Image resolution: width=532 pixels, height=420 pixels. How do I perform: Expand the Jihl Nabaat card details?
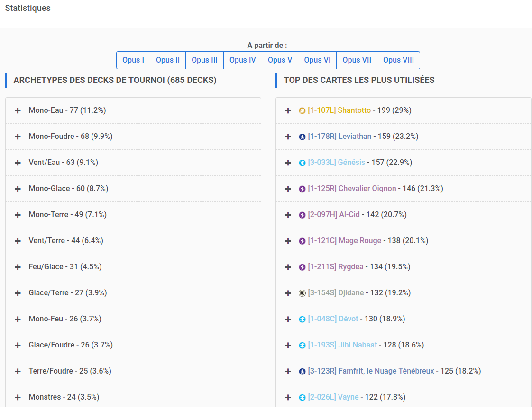pos(288,346)
